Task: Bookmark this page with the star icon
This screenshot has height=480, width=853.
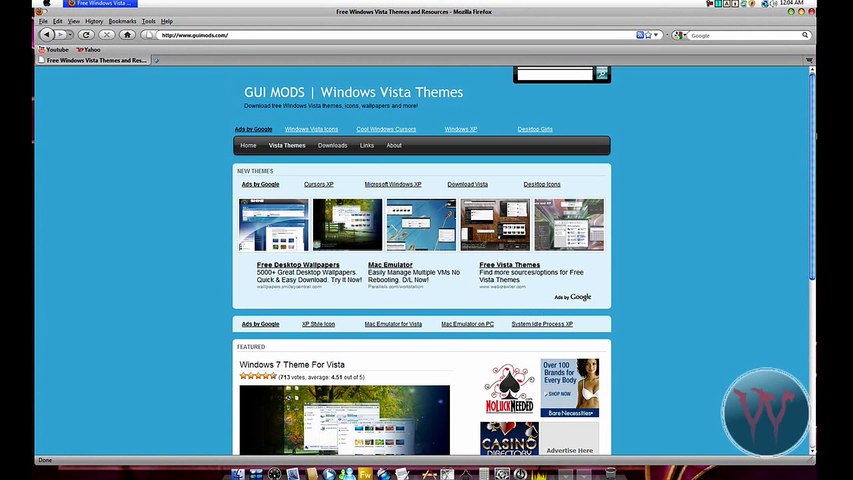Action: coord(648,35)
